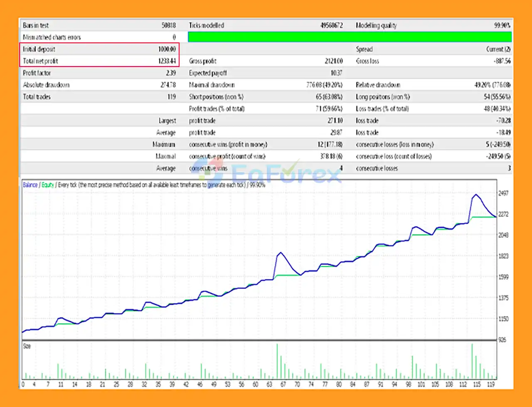Select the Bars in test label
This screenshot has height=407, width=532.
(36, 25)
